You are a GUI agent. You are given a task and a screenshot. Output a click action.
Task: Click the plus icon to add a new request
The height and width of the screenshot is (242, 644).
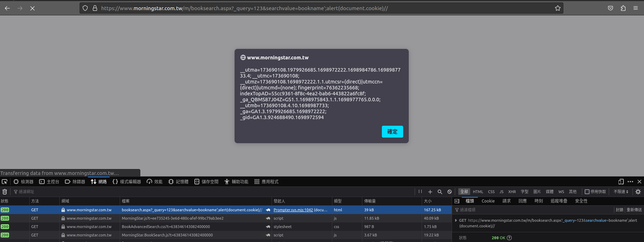[430, 192]
